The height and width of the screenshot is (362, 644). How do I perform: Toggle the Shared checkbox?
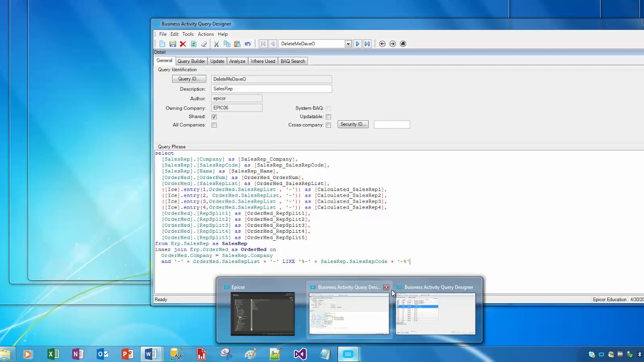coord(214,117)
